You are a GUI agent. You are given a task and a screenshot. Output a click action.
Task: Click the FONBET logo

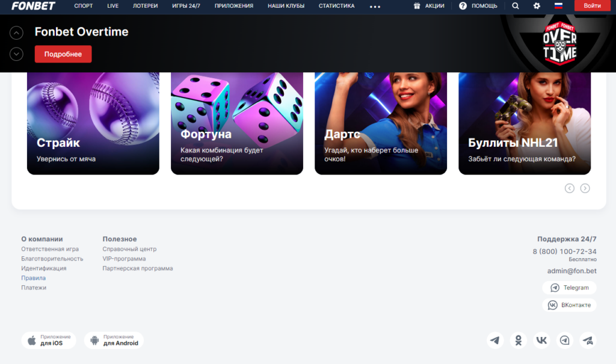[x=34, y=6]
